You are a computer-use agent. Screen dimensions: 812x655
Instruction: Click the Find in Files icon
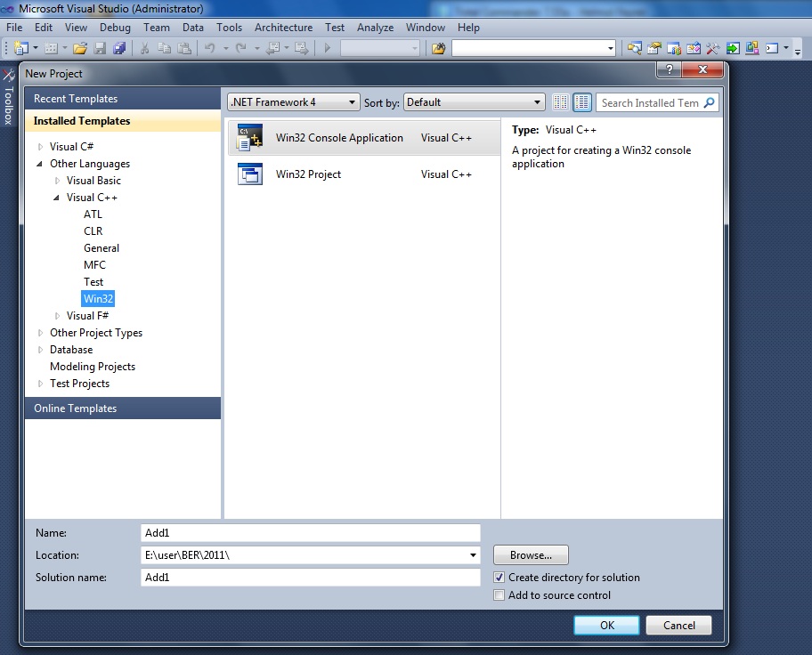pyautogui.click(x=439, y=48)
